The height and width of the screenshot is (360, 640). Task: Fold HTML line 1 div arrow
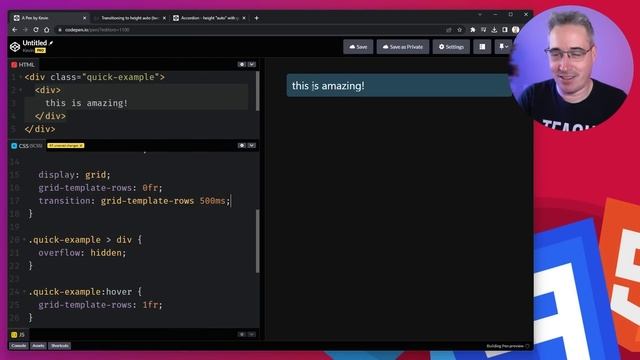pos(21,77)
